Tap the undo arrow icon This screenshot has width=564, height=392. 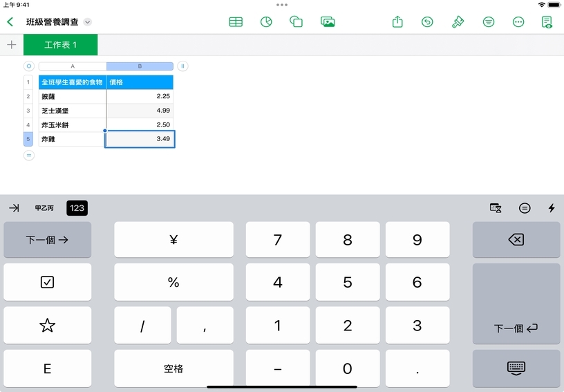click(x=427, y=22)
